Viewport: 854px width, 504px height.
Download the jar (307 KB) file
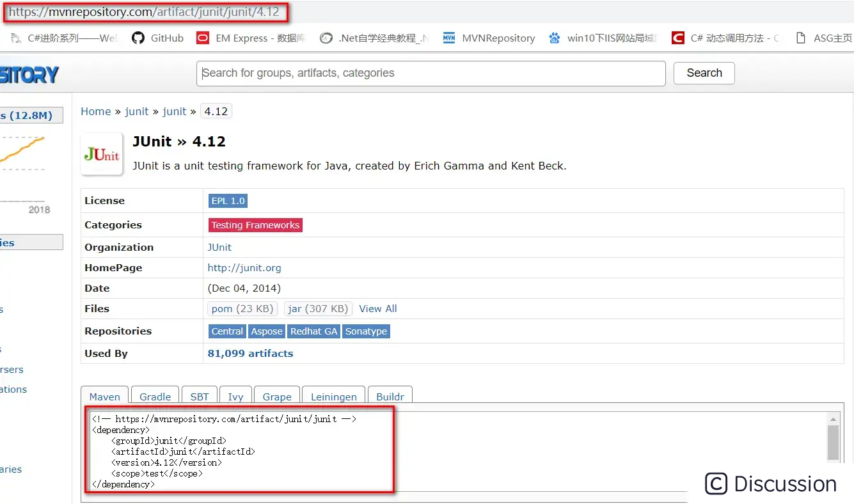318,309
